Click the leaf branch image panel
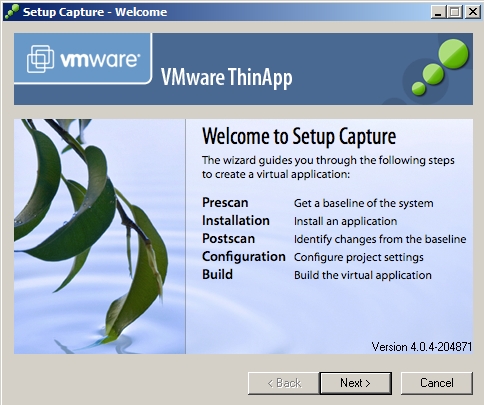Image resolution: width=484 pixels, height=405 pixels. 100,236
